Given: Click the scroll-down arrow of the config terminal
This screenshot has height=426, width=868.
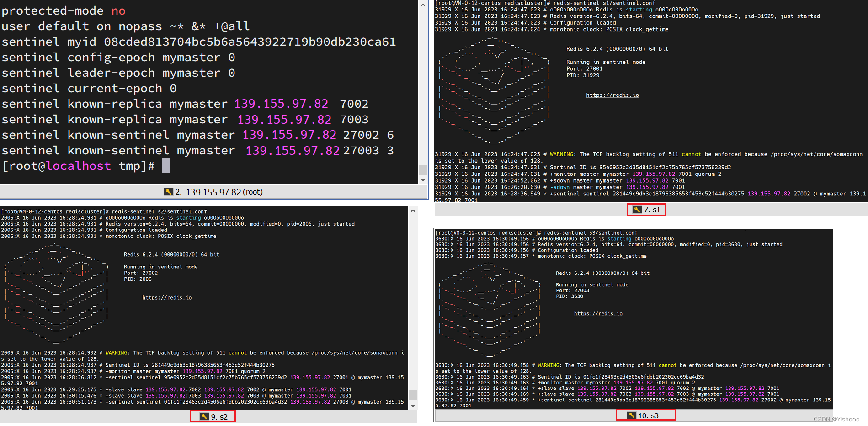Looking at the screenshot, I should click(x=423, y=179).
